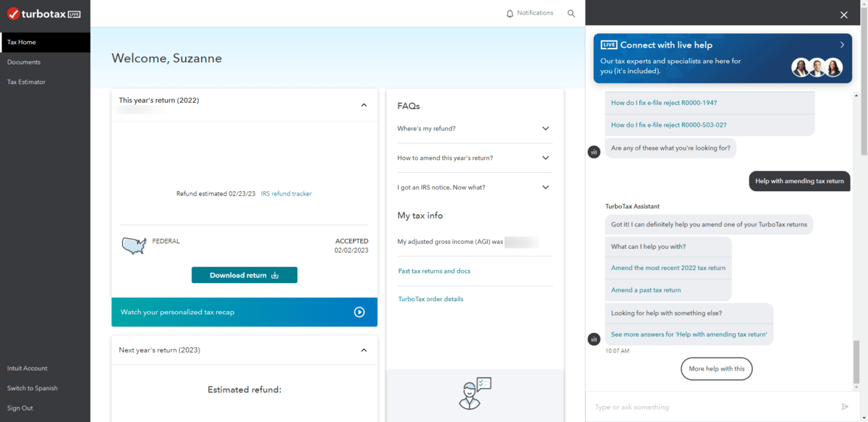Open 'fix e-file reject R0000-503-02' link
Viewport: 868px width, 422px height.
coord(668,125)
